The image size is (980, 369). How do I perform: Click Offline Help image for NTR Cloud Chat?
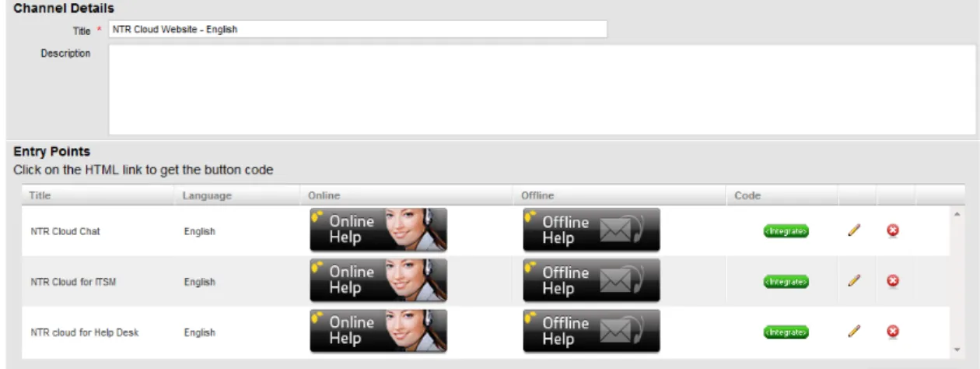(591, 230)
